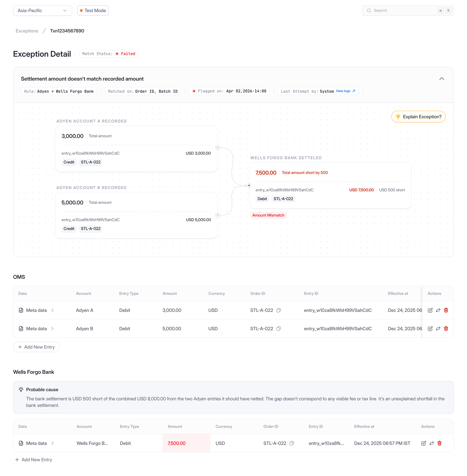Toggle Test Mode
467x476 pixels.
tap(93, 11)
